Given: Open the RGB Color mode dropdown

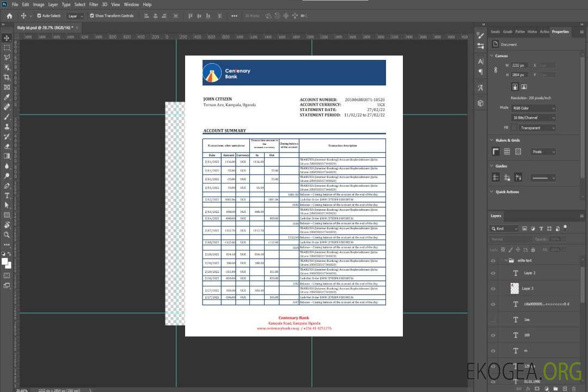Looking at the screenshot, I should coord(534,108).
